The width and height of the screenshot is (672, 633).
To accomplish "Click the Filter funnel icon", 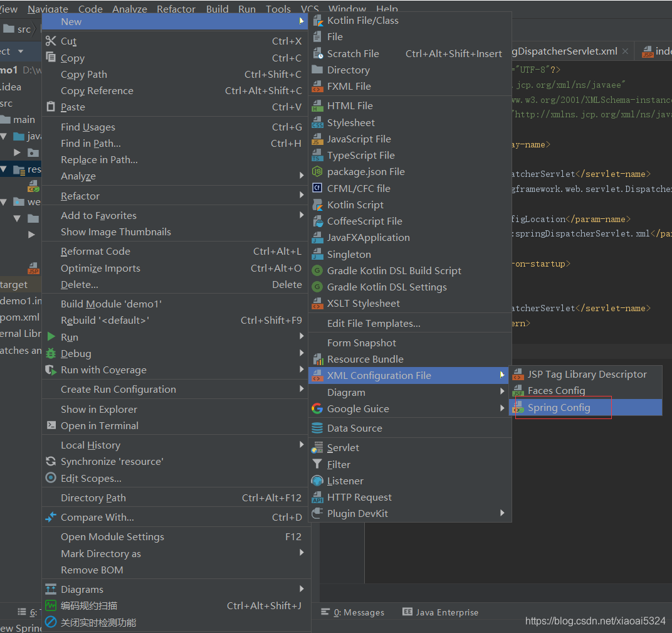I will click(x=318, y=464).
